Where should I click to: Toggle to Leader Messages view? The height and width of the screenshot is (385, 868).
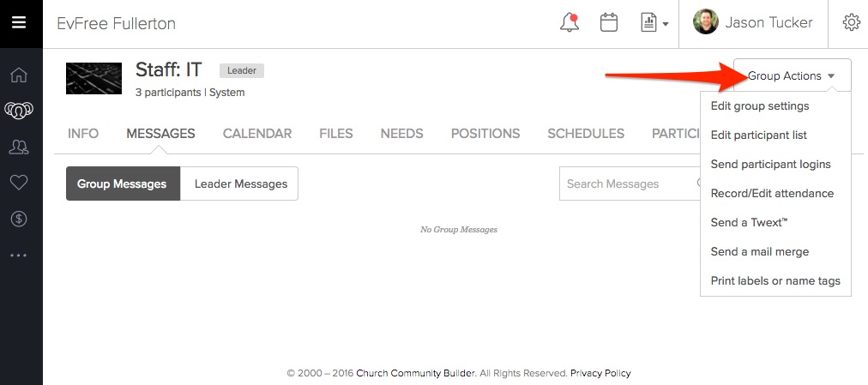tap(239, 183)
